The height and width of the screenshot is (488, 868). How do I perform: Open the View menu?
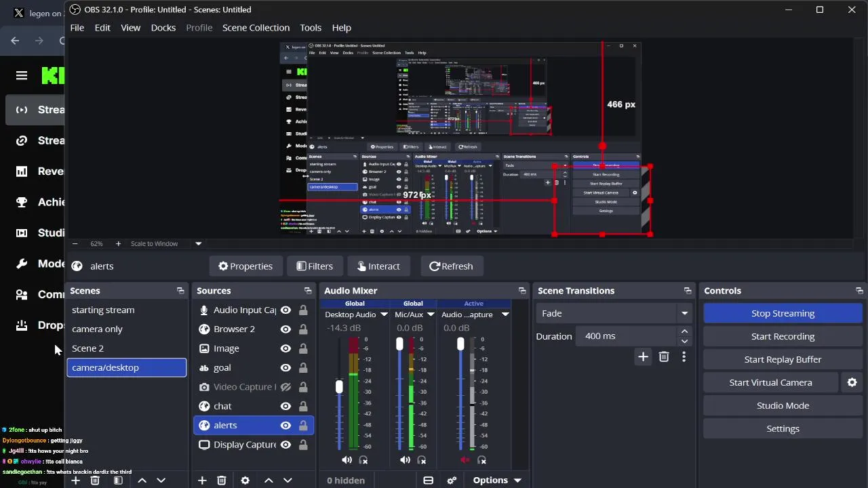click(130, 28)
